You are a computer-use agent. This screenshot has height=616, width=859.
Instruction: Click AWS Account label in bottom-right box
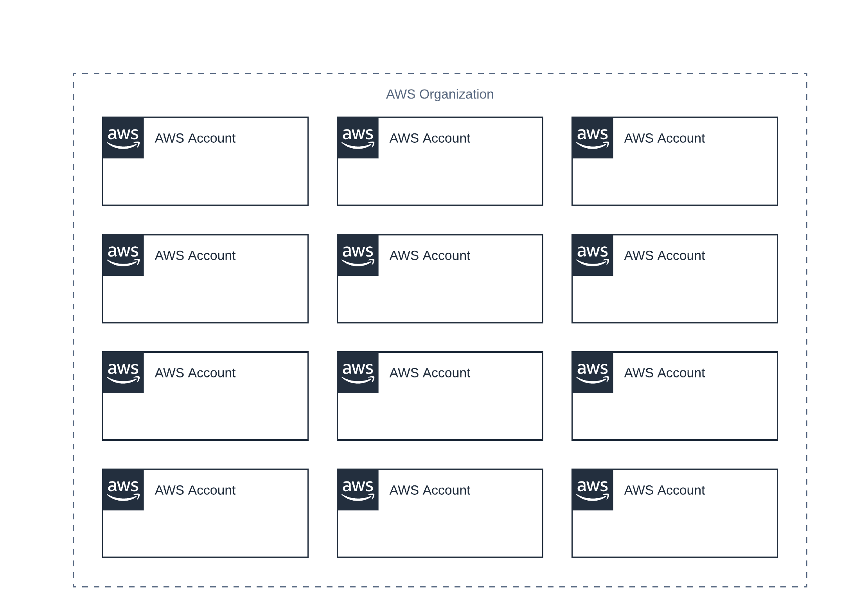(x=664, y=490)
